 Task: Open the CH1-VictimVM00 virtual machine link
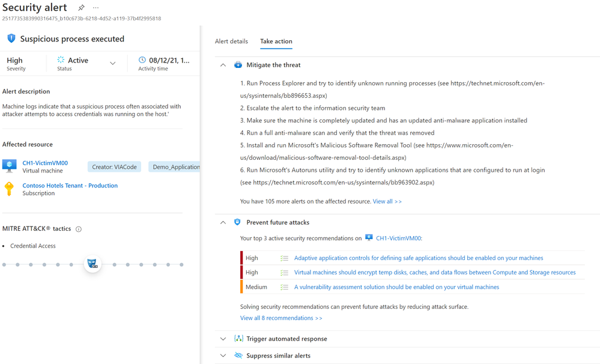coord(45,163)
